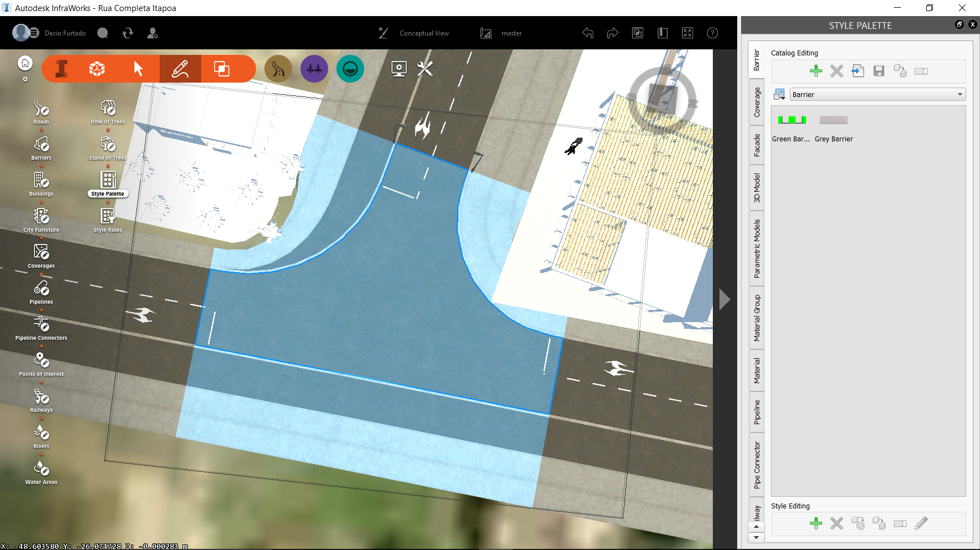This screenshot has width=980, height=550.
Task: Select the Green Barrier style swatch
Action: pyautogui.click(x=792, y=119)
